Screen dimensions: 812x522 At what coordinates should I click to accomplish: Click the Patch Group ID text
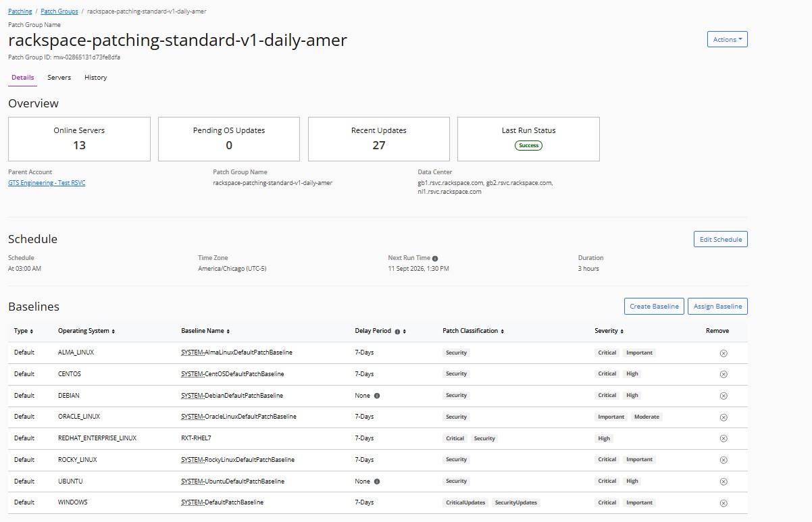[x=64, y=57]
